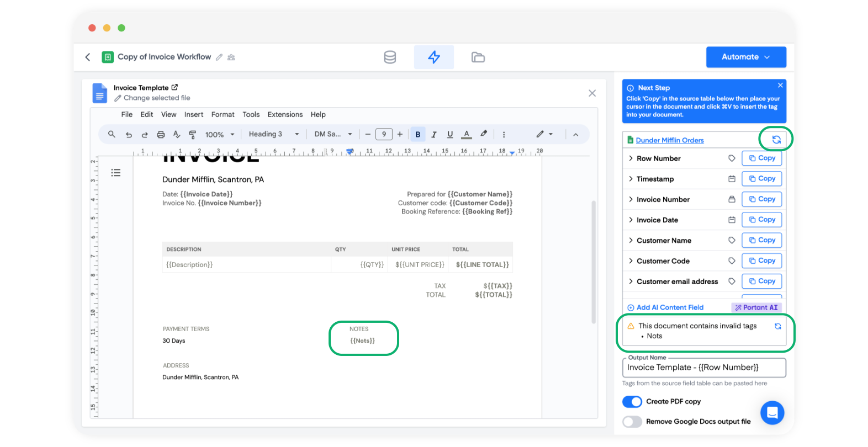Open the chat support bubble
This screenshot has width=868, height=447.
(x=772, y=412)
